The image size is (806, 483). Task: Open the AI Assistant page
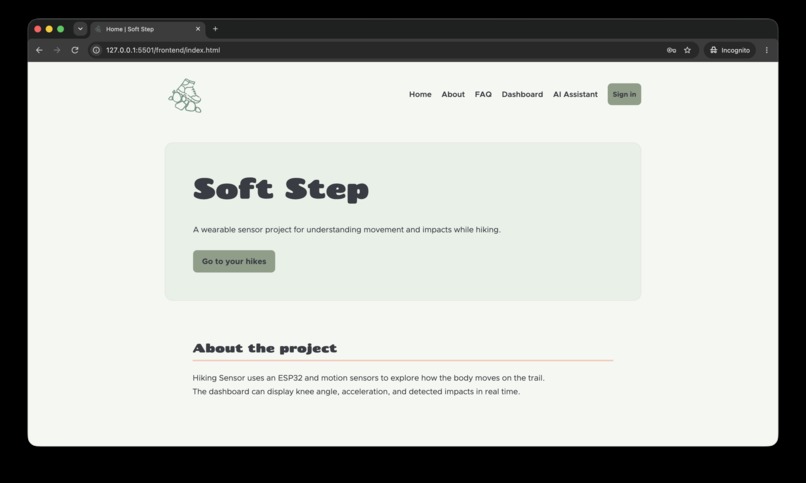(575, 94)
